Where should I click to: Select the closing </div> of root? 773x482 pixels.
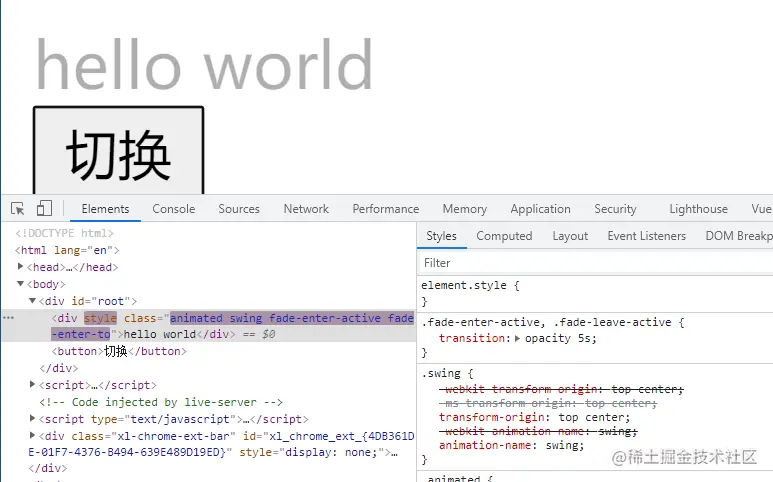tap(59, 368)
